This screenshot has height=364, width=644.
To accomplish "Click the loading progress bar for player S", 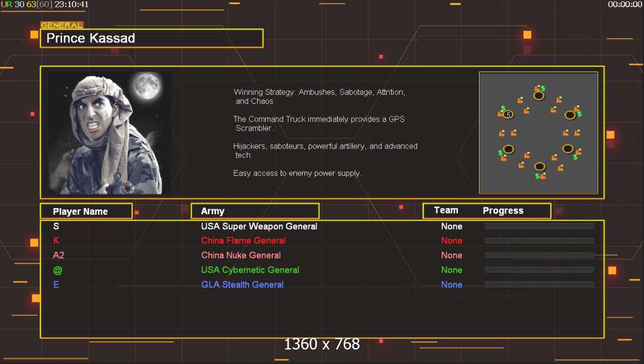I will (539, 226).
